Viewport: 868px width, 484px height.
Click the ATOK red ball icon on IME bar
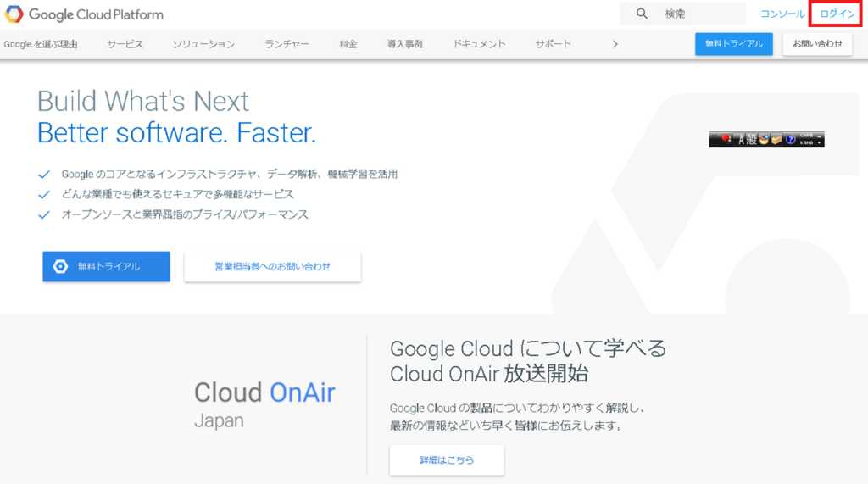(726, 139)
